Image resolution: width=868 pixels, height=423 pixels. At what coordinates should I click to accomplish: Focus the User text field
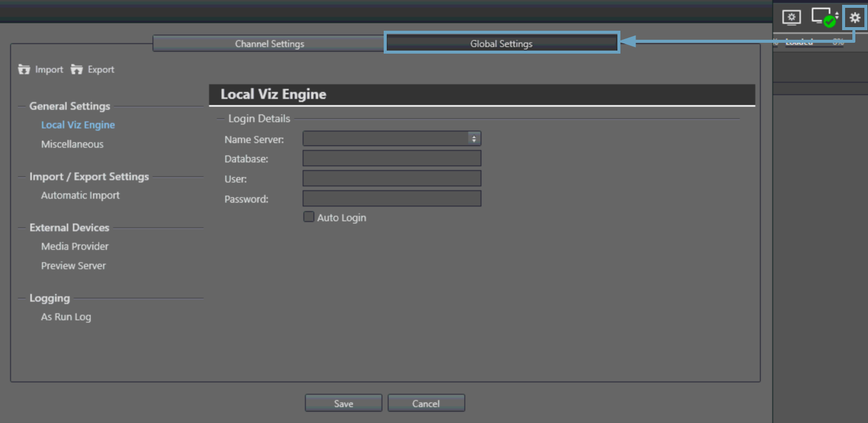point(392,178)
